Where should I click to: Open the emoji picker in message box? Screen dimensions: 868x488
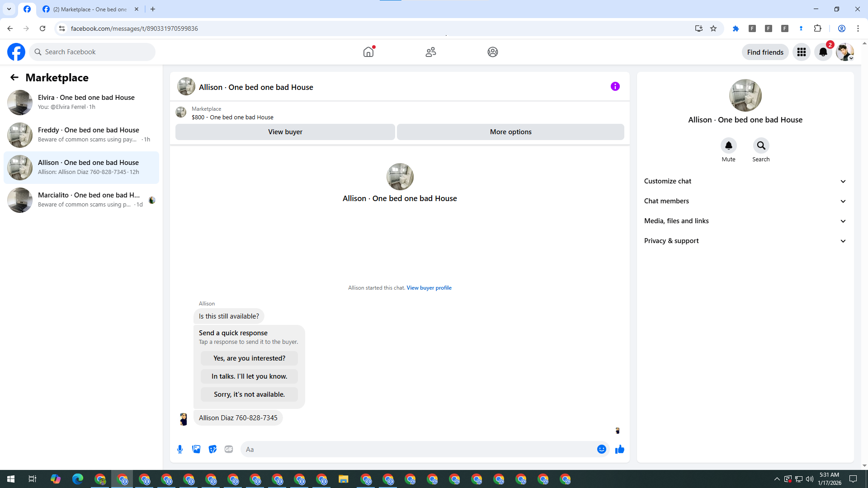point(601,449)
